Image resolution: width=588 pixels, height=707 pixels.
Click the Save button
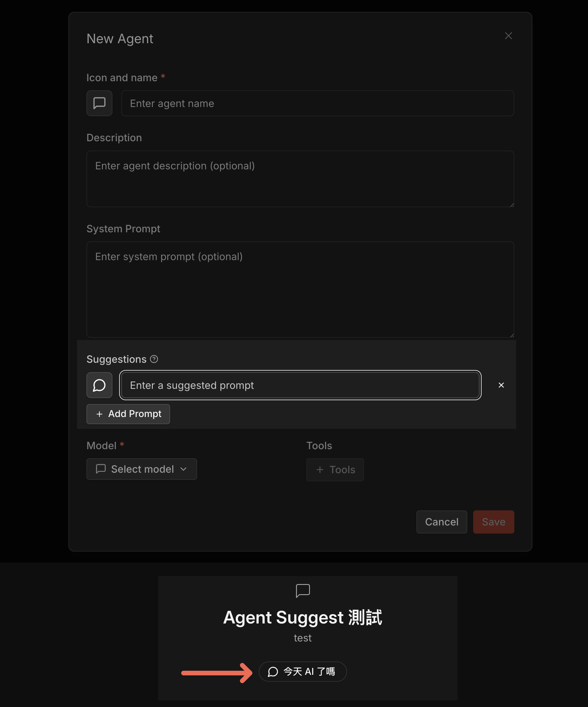pyautogui.click(x=493, y=522)
